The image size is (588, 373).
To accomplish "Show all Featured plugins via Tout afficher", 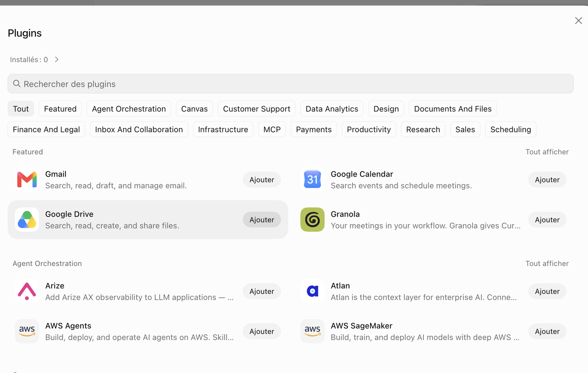I will coord(547,152).
